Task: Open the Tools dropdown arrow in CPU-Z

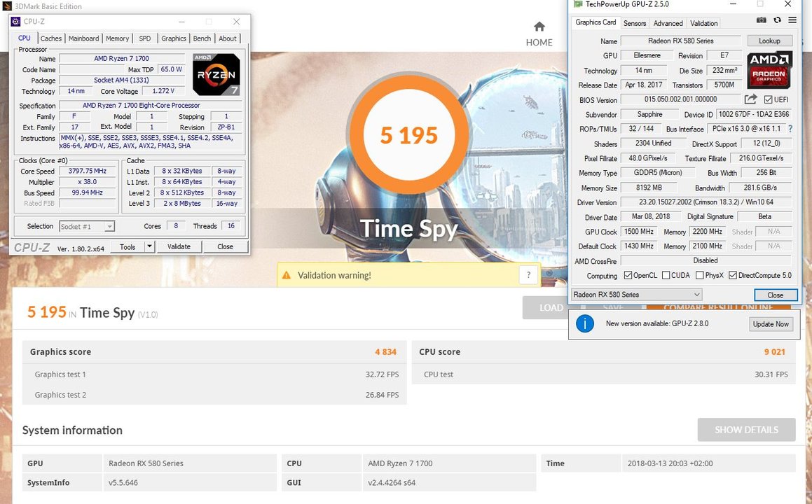Action: (x=149, y=246)
